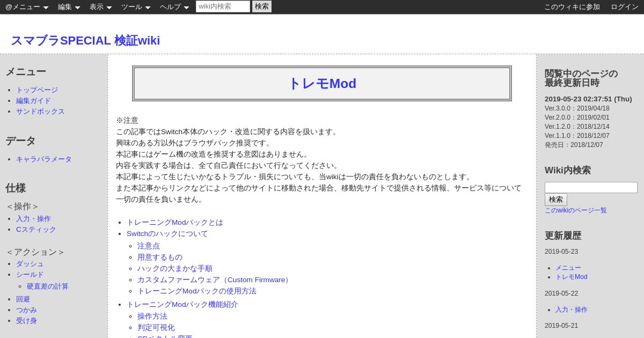Click the 2019-05-22 date in update history
Image resolution: width=644 pixels, height=338 pixels.
(x=561, y=293)
